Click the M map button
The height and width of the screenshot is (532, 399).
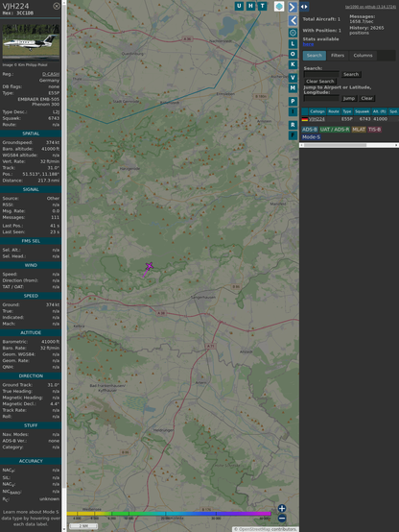(293, 88)
